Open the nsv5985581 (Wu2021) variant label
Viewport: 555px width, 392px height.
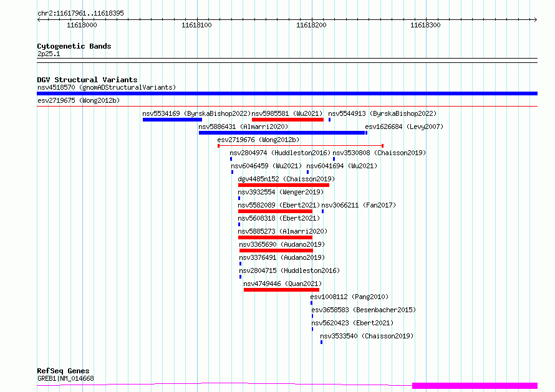287,113
